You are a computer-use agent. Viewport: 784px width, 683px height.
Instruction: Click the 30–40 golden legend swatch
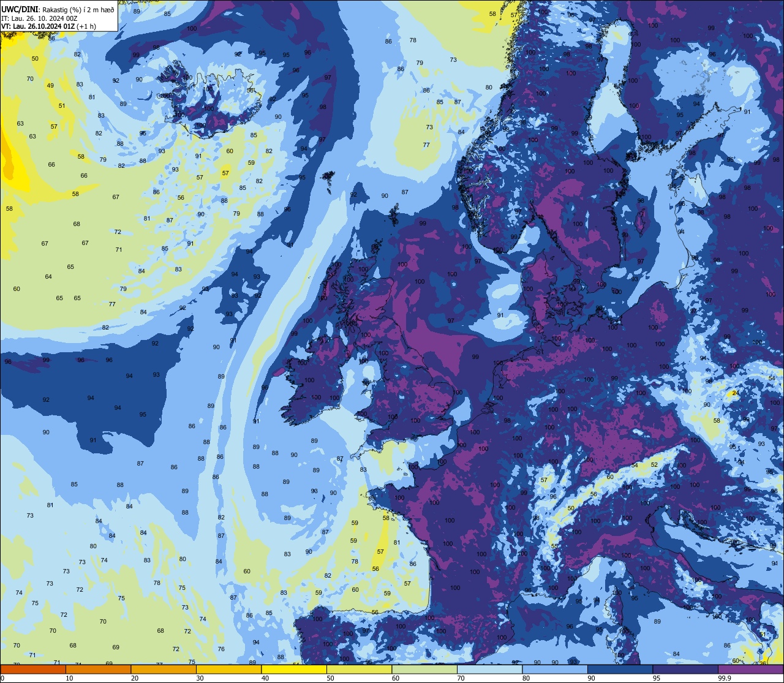(229, 669)
